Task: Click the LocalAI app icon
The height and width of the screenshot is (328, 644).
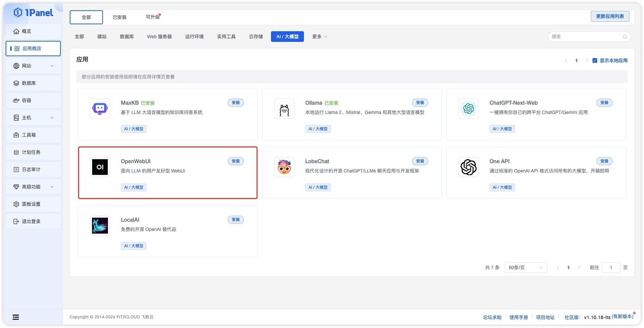Action: coord(100,226)
